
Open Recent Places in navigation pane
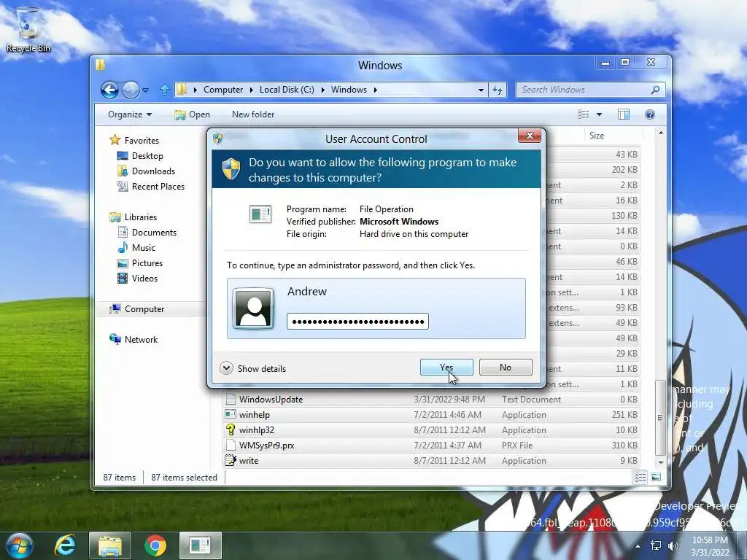150,186
